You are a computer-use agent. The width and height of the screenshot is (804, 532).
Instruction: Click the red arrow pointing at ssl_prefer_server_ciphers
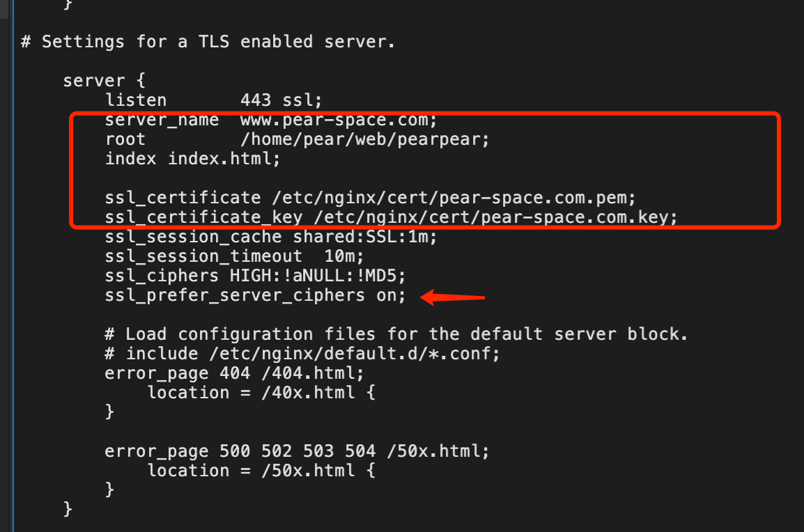point(452,297)
